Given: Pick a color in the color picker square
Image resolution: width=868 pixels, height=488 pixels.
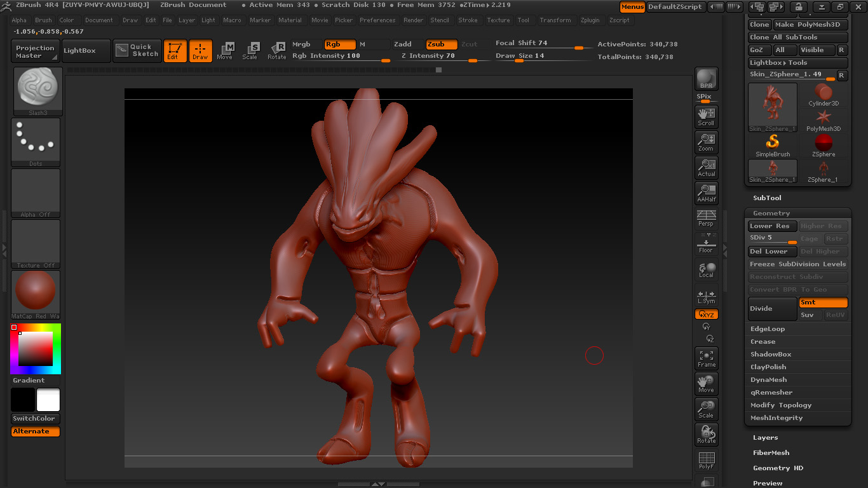Looking at the screenshot, I should (35, 348).
